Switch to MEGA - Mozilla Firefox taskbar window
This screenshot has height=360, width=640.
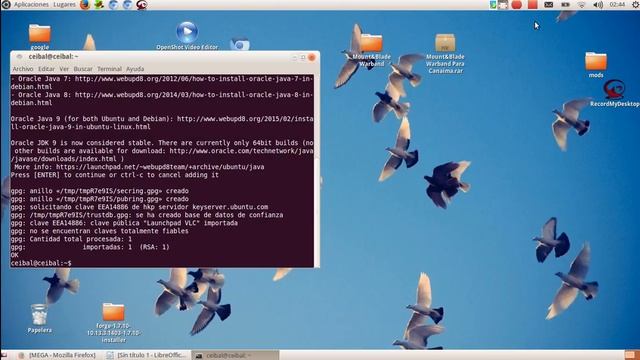tap(57, 355)
